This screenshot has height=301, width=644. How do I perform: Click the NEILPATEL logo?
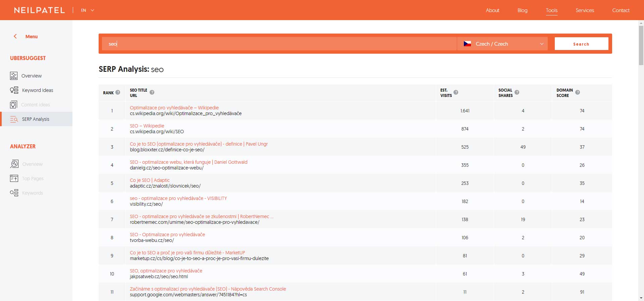coord(39,10)
